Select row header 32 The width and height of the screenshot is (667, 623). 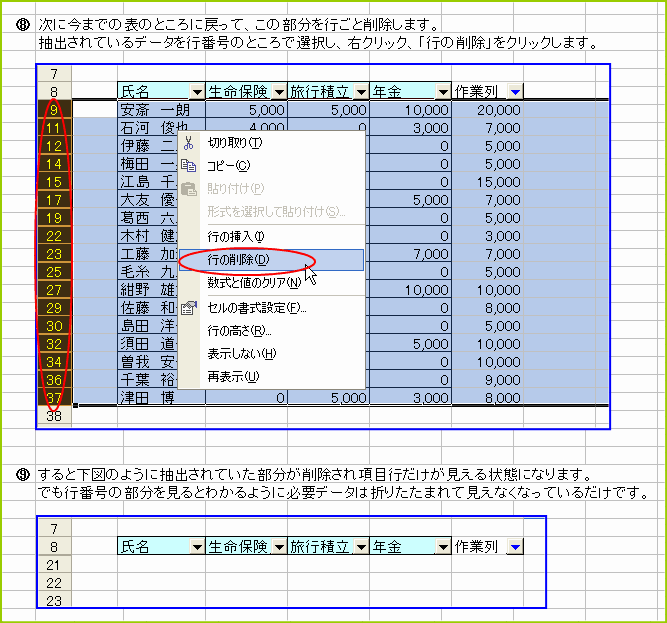[54, 344]
